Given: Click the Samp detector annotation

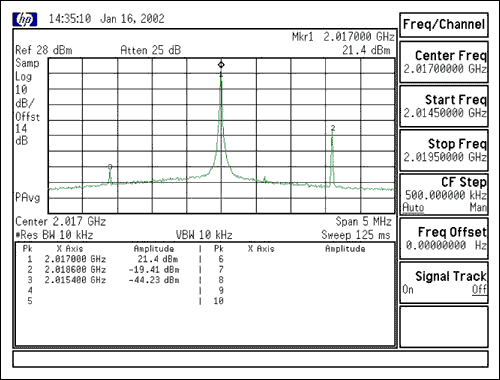Looking at the screenshot, I should click(27, 63).
